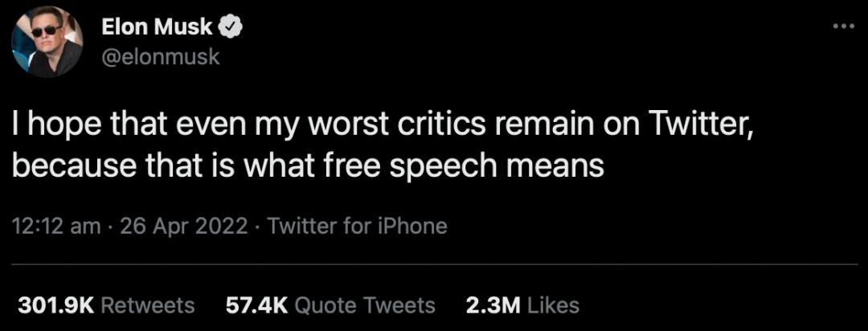Screen dimensions: 868x331
Task: Click the Elon Musk display name
Action: [157, 27]
